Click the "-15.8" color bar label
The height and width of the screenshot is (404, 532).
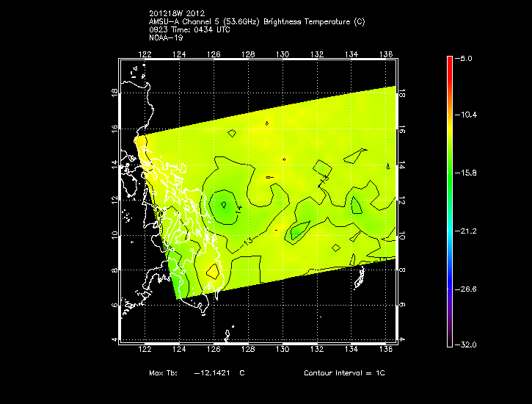tap(466, 173)
